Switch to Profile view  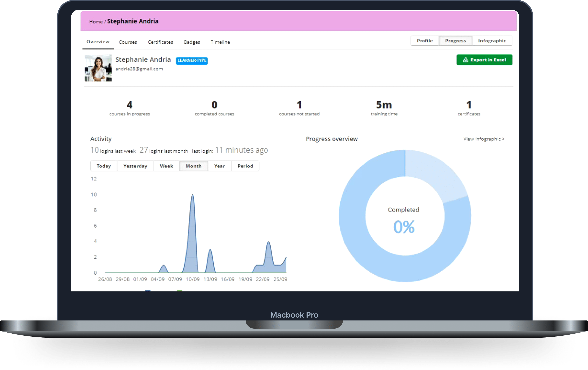click(424, 41)
